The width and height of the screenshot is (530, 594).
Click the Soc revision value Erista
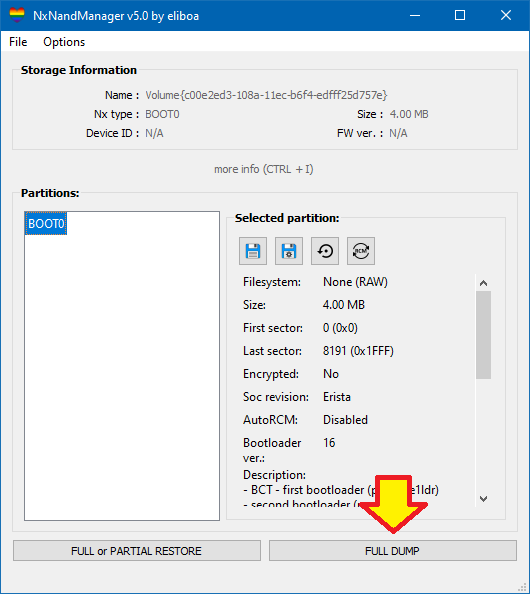337,397
